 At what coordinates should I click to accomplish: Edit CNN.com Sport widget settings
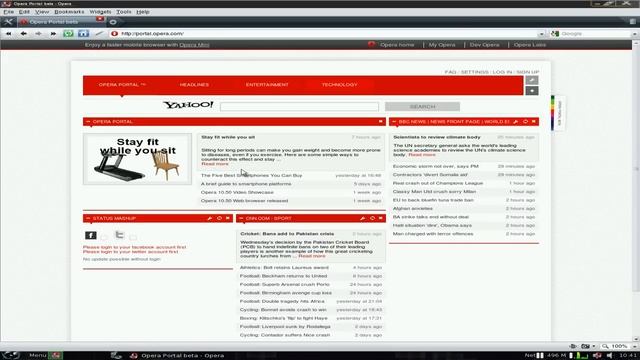tap(362, 218)
